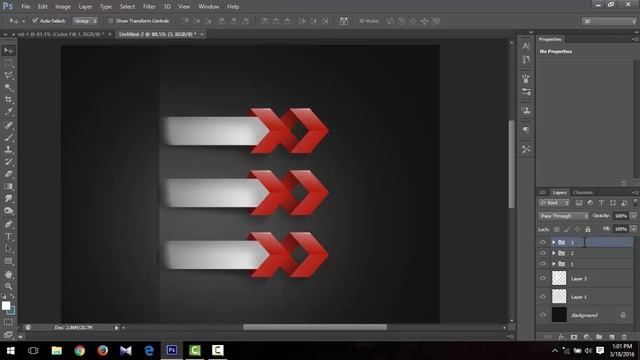The image size is (640, 360).
Task: Click the delete layer trash icon
Action: [x=624, y=337]
